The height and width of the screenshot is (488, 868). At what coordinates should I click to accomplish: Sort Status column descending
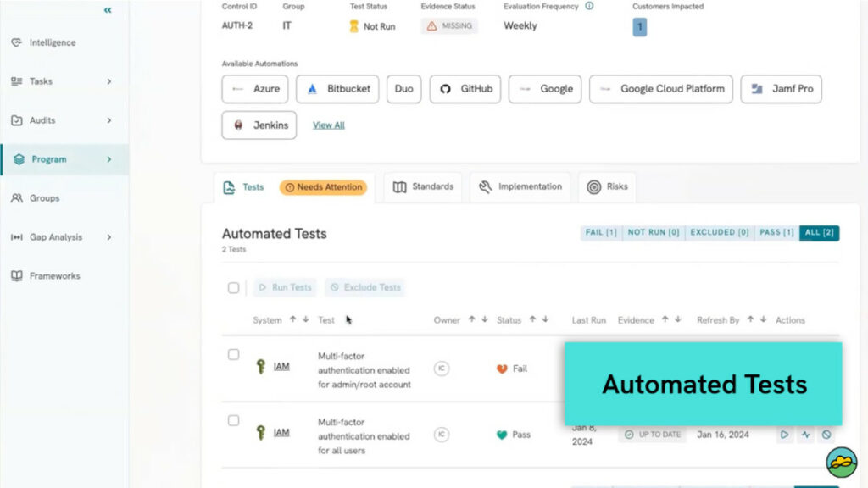pyautogui.click(x=545, y=319)
